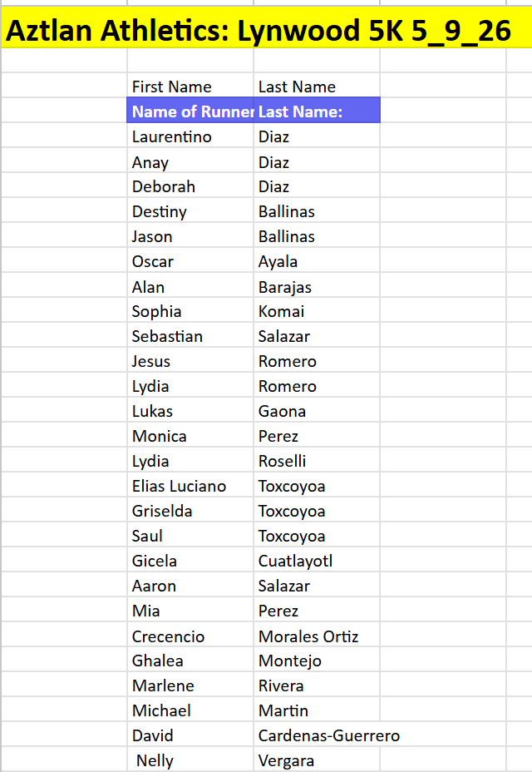Viewport: 532px width, 772px height.
Task: Click the Barajas cell
Action: click(317, 285)
